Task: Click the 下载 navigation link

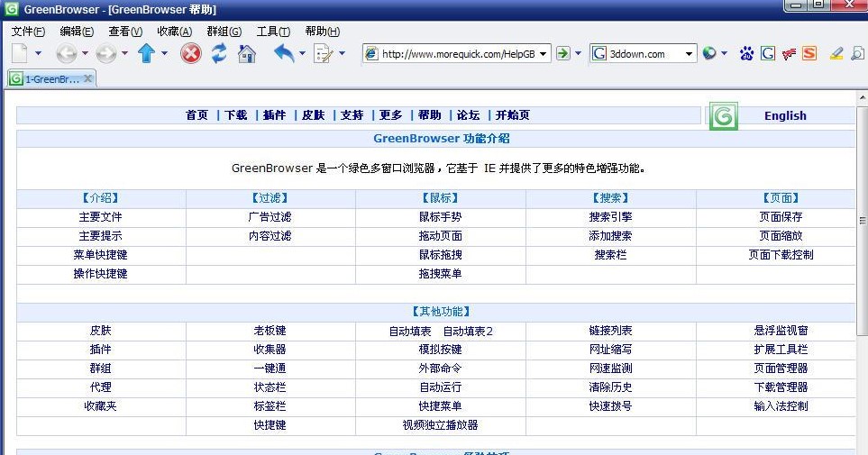Action: point(236,115)
